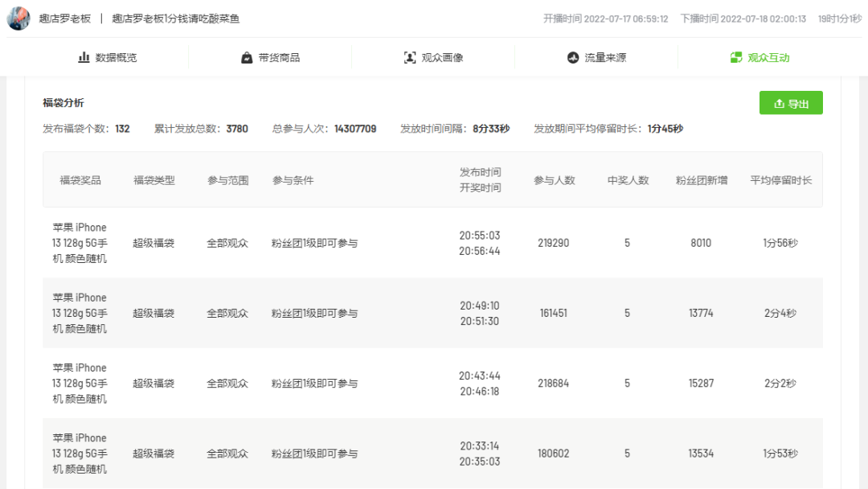Click stay duration 1分56秒
This screenshot has height=489, width=868.
pos(780,243)
